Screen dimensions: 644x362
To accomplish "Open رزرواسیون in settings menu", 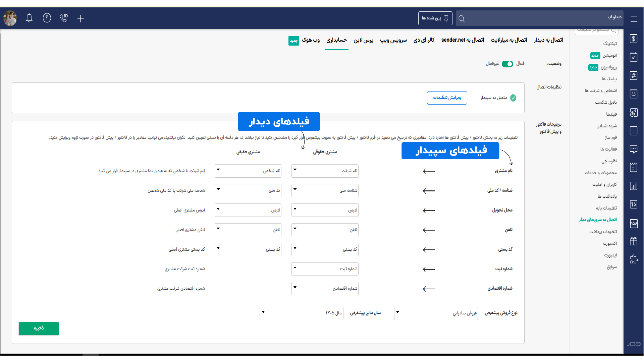I will pyautogui.click(x=609, y=67).
